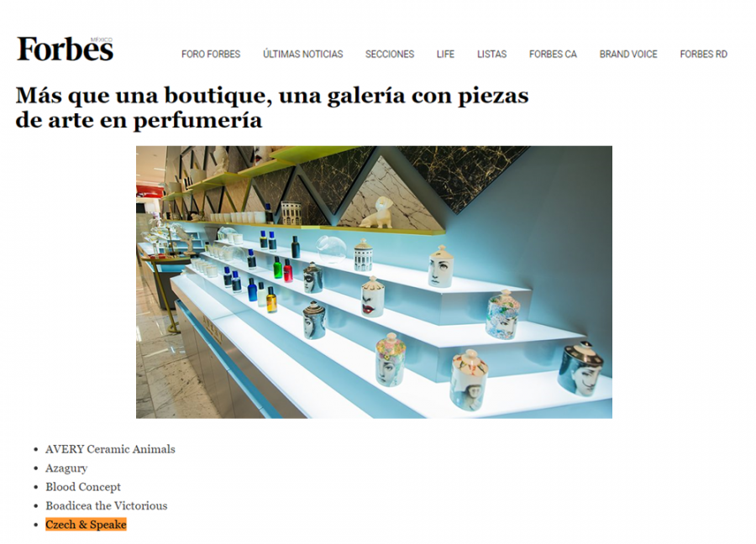Select the LIFE navigation item

tap(445, 54)
